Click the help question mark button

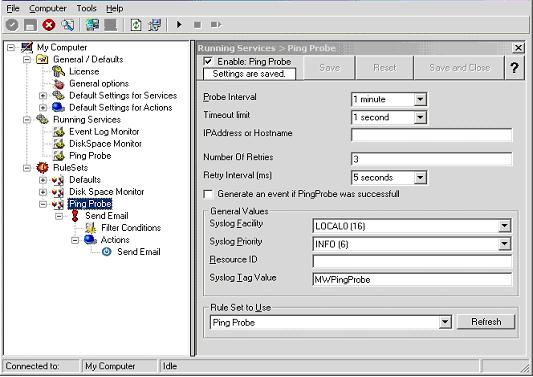point(514,68)
